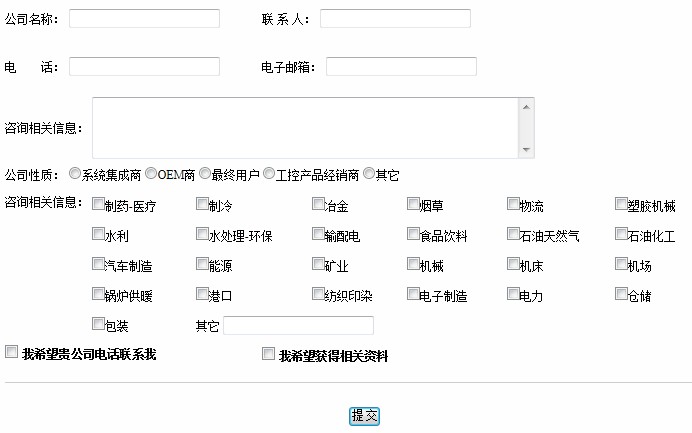Select the 其它 radio button
The image size is (692, 433).
pyautogui.click(x=369, y=174)
